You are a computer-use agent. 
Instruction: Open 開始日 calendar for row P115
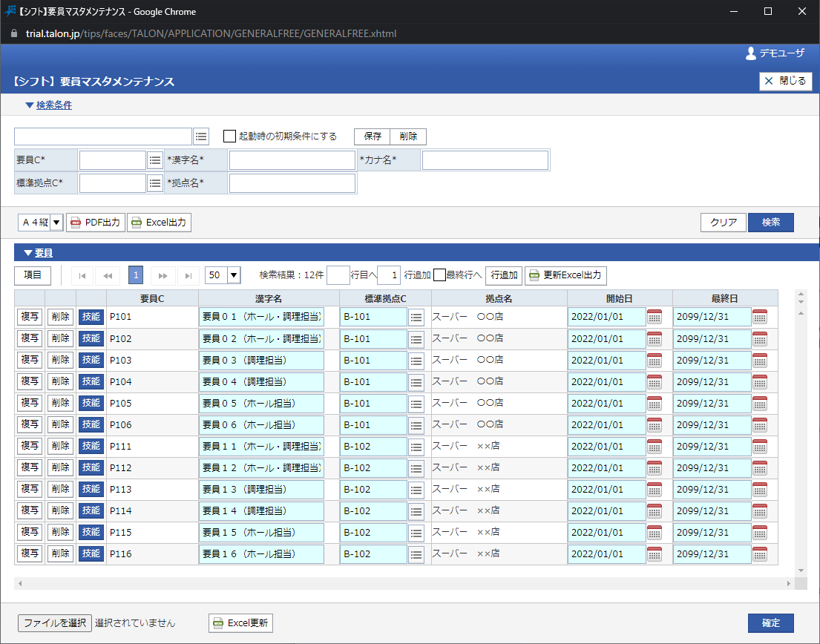[x=655, y=533]
